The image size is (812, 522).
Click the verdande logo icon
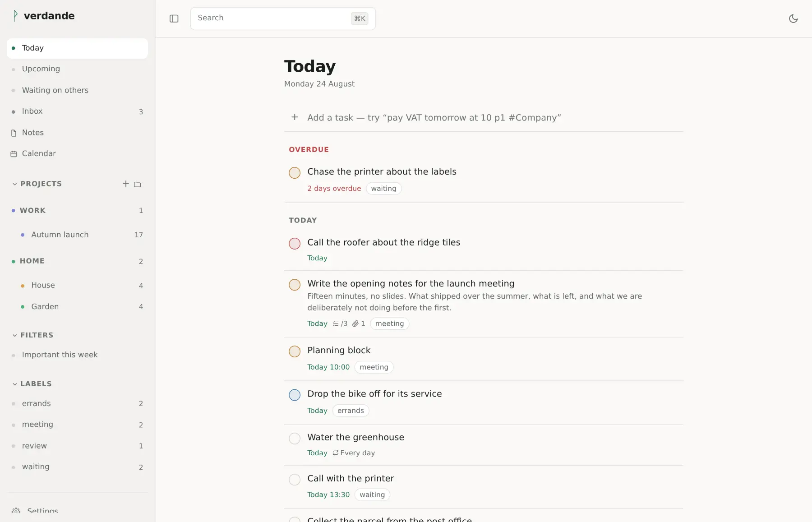pos(15,16)
